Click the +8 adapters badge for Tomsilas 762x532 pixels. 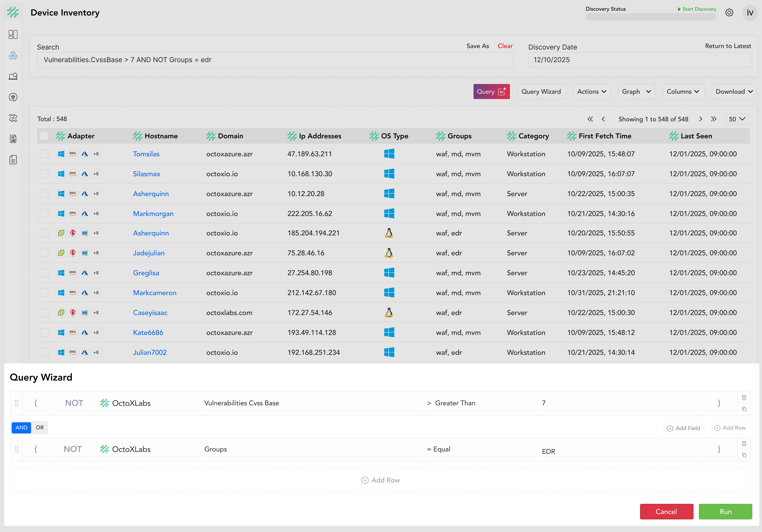pos(96,154)
